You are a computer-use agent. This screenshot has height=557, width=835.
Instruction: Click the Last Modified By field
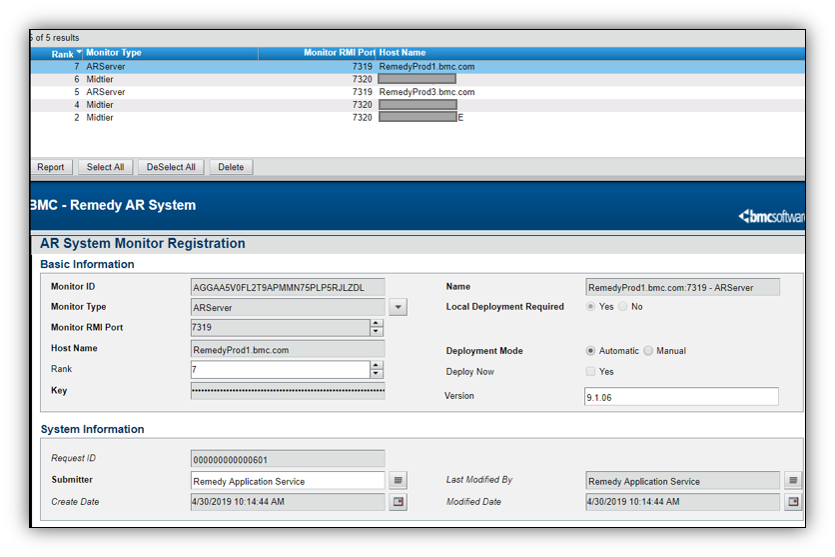(x=683, y=481)
